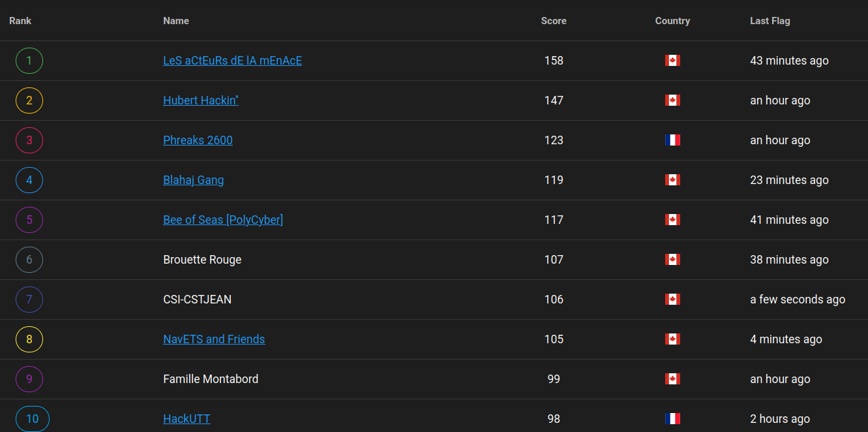
Task: Open the Hubert Hackin" team page
Action: click(x=201, y=100)
